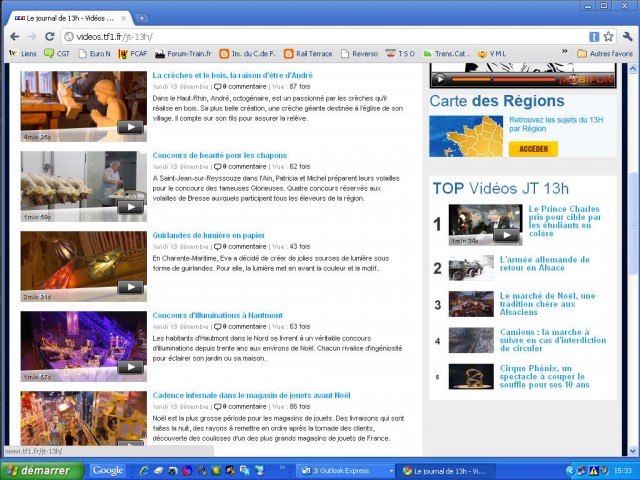Click the Google taskbar search box
This screenshot has height=480, width=640.
pos(108,471)
